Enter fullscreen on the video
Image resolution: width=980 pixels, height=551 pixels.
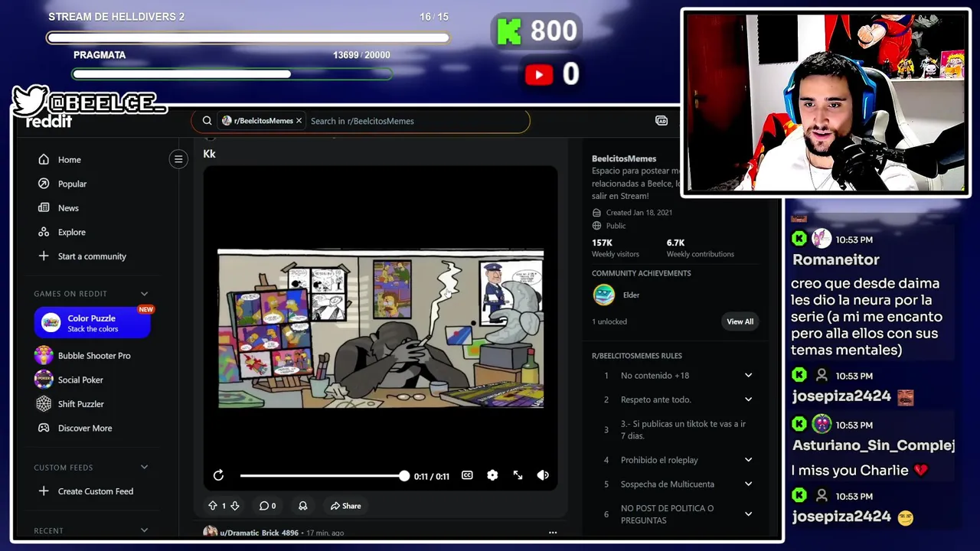coord(518,475)
